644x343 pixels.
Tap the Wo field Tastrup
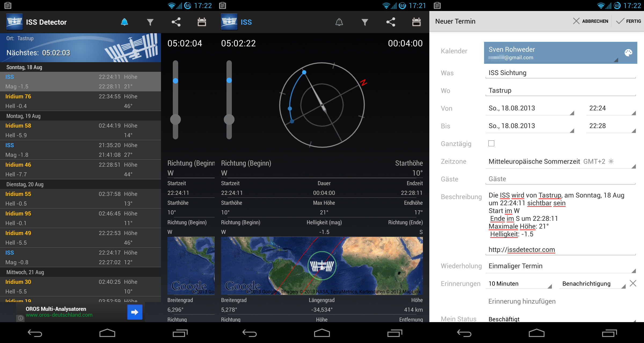(x=561, y=91)
